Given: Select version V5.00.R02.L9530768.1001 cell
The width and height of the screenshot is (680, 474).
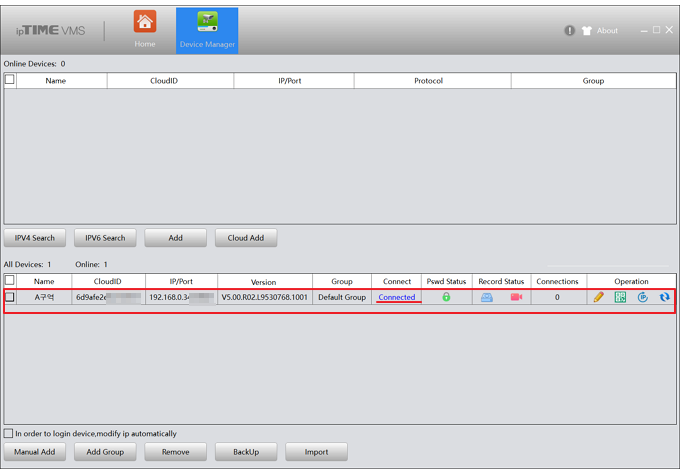Looking at the screenshot, I should tap(265, 297).
